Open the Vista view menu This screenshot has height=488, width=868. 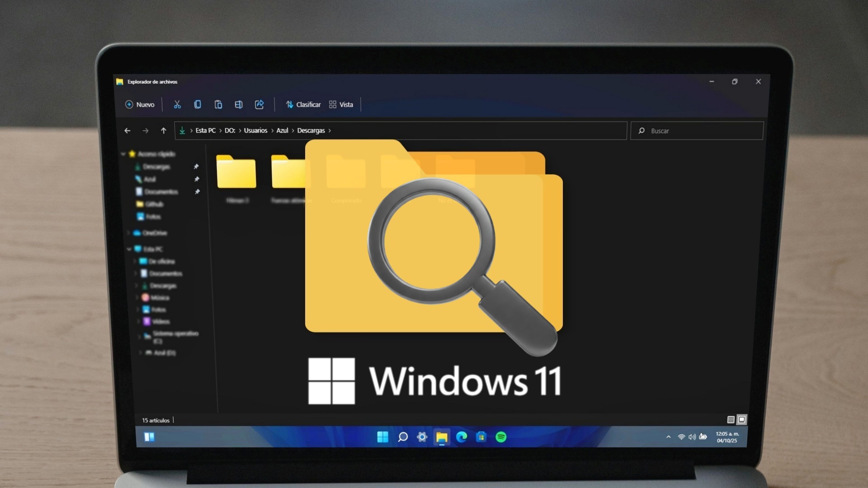(341, 104)
